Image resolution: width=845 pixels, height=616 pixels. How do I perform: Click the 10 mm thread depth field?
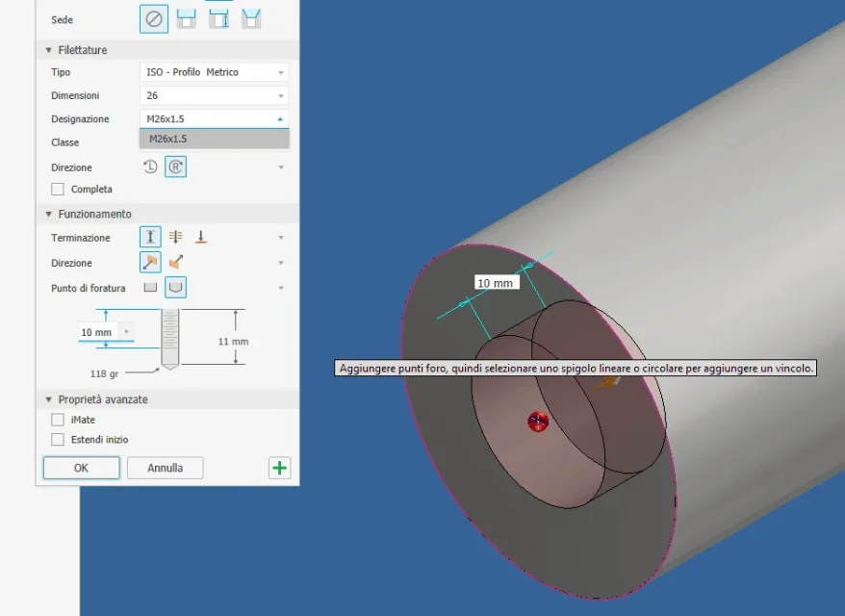coord(96,332)
